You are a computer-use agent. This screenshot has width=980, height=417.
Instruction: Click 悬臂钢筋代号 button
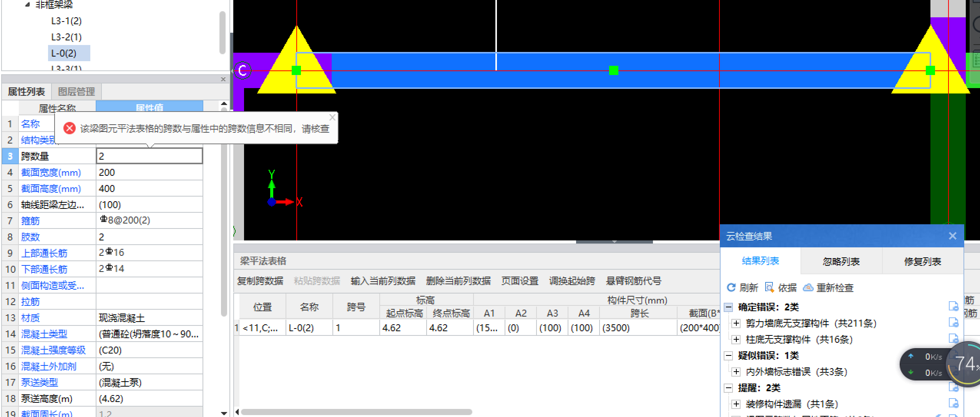pos(633,281)
